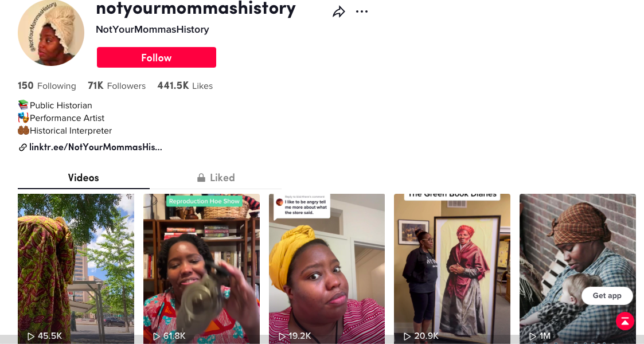
Task: Click the play icon on 45.5K video
Action: 31,336
